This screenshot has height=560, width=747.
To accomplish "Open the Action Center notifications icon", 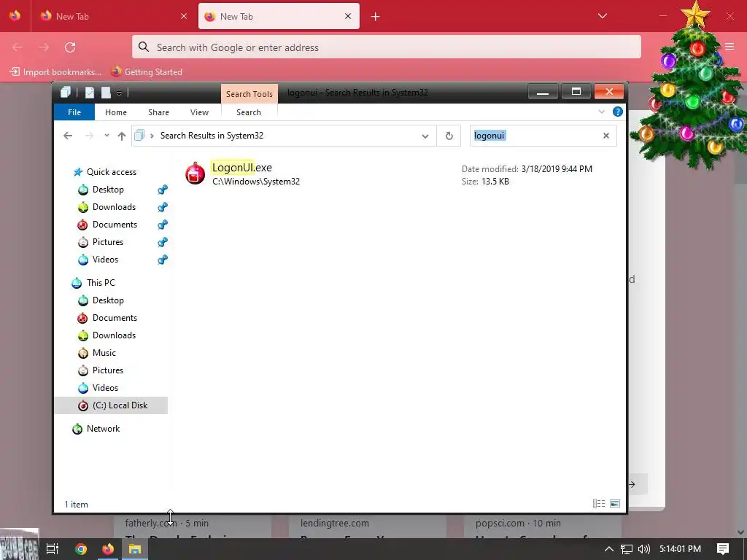I will click(x=723, y=549).
